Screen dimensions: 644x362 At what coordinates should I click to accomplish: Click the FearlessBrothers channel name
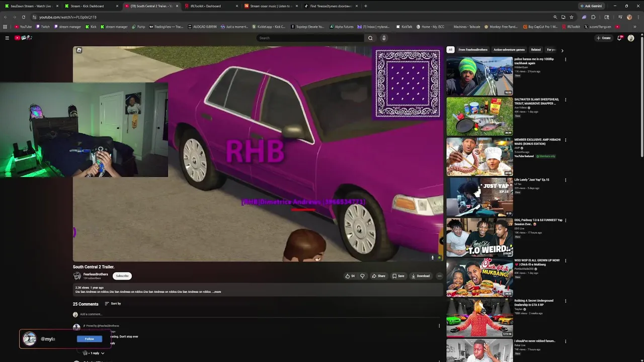pos(96,274)
